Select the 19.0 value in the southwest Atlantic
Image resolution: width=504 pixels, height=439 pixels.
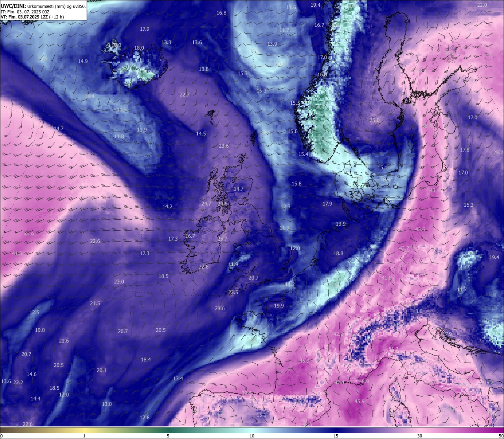pyautogui.click(x=40, y=330)
